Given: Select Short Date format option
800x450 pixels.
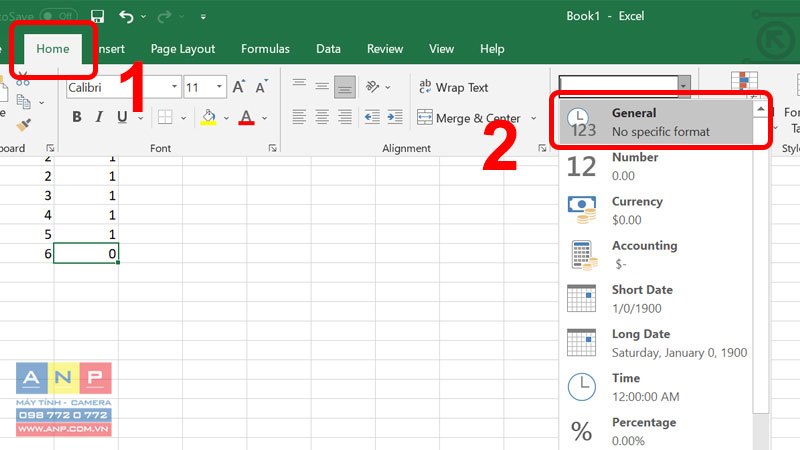Looking at the screenshot, I should click(x=656, y=299).
